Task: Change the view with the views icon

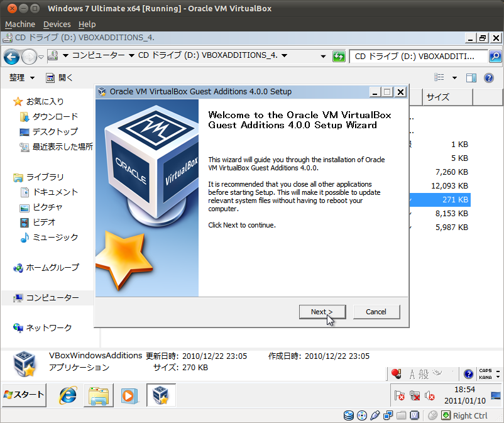Action: pyautogui.click(x=439, y=77)
